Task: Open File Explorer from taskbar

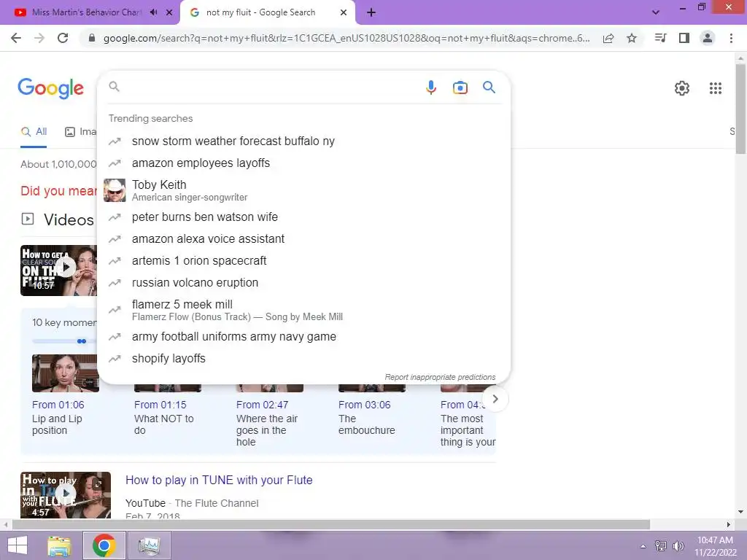Action: point(59,545)
